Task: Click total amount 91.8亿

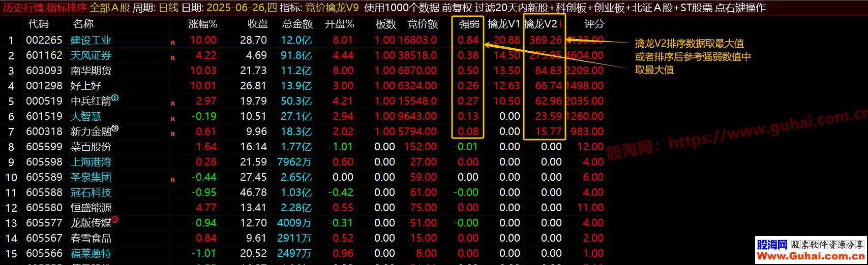Action: pos(296,55)
